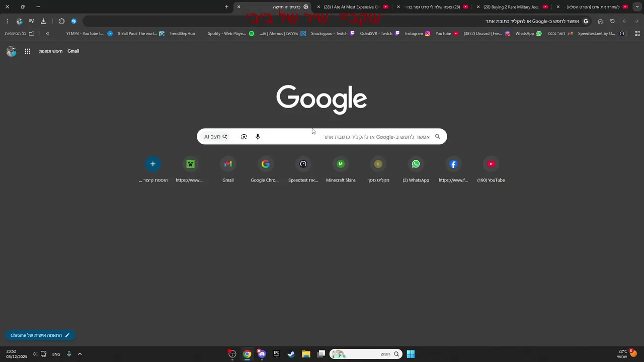Viewport: 644px width, 362px height.
Task: Click the voice search microphone icon
Action: pyautogui.click(x=258, y=137)
